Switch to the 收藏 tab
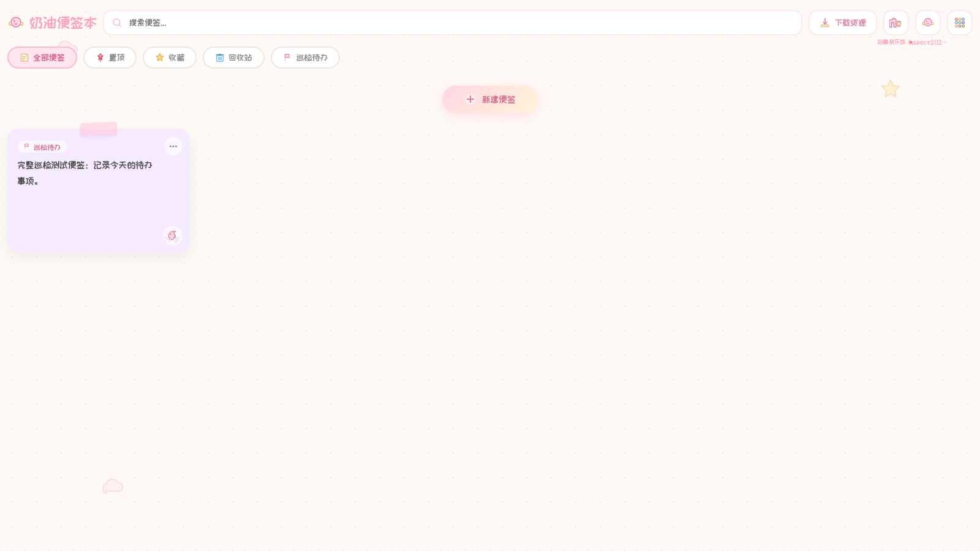980x551 pixels. pos(170,58)
